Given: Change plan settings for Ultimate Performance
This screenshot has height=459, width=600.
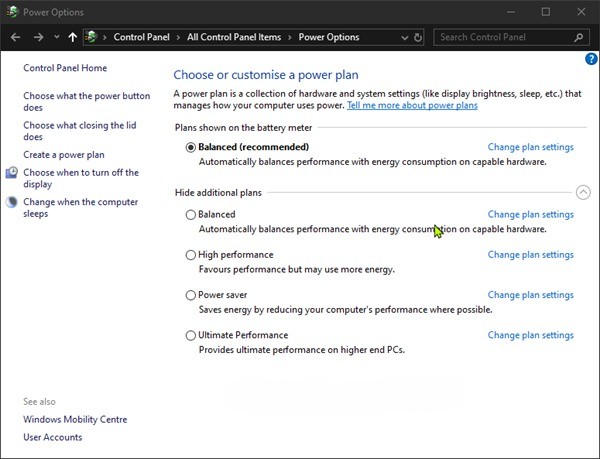Looking at the screenshot, I should coord(530,335).
